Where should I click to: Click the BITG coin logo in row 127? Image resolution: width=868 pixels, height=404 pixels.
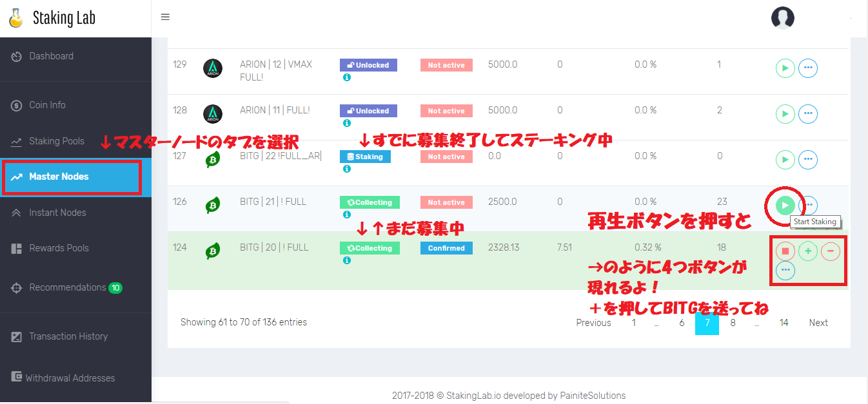pyautogui.click(x=213, y=159)
